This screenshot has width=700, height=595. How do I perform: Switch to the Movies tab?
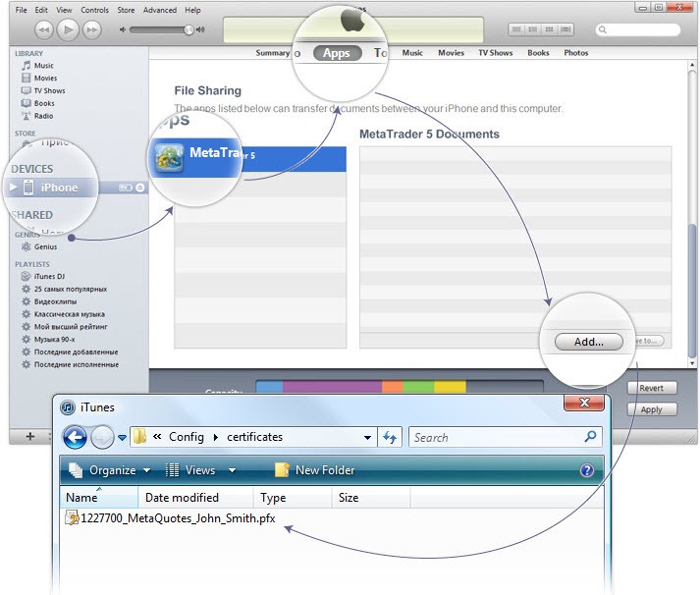tap(451, 53)
